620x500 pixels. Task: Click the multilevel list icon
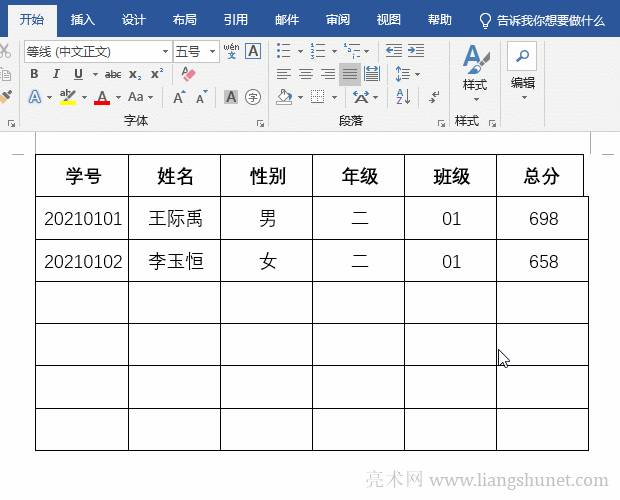coord(352,51)
